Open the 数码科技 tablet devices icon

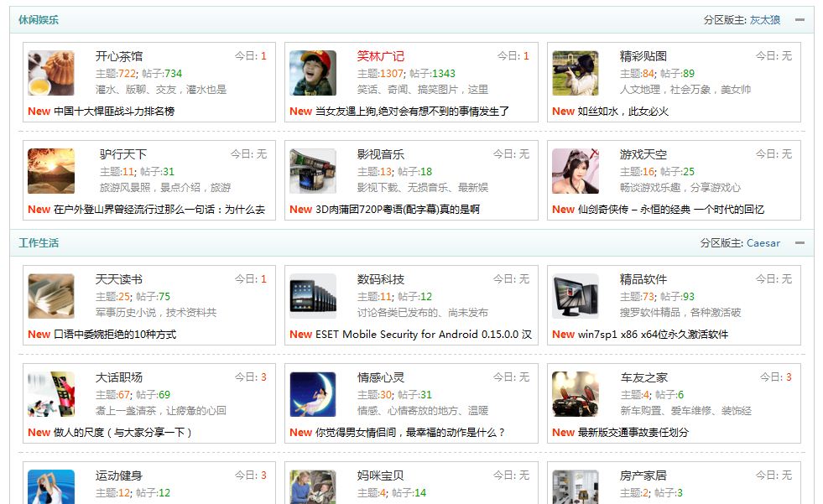point(313,296)
